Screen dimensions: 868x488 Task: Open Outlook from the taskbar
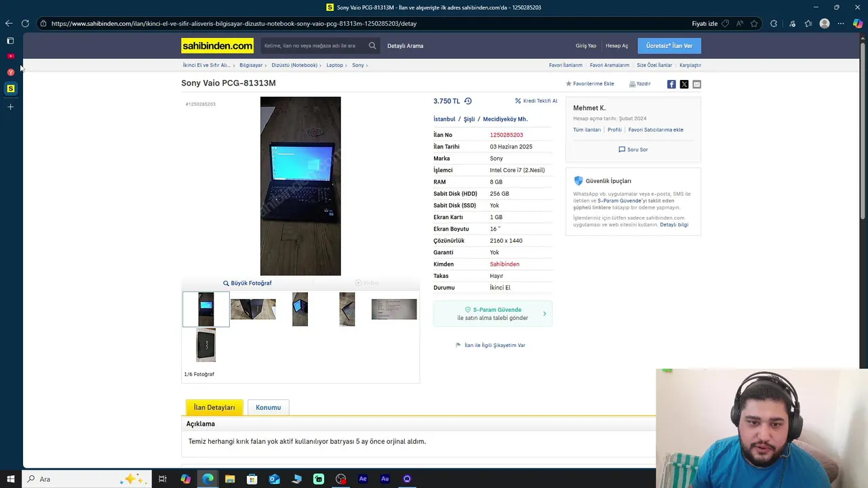click(274, 479)
